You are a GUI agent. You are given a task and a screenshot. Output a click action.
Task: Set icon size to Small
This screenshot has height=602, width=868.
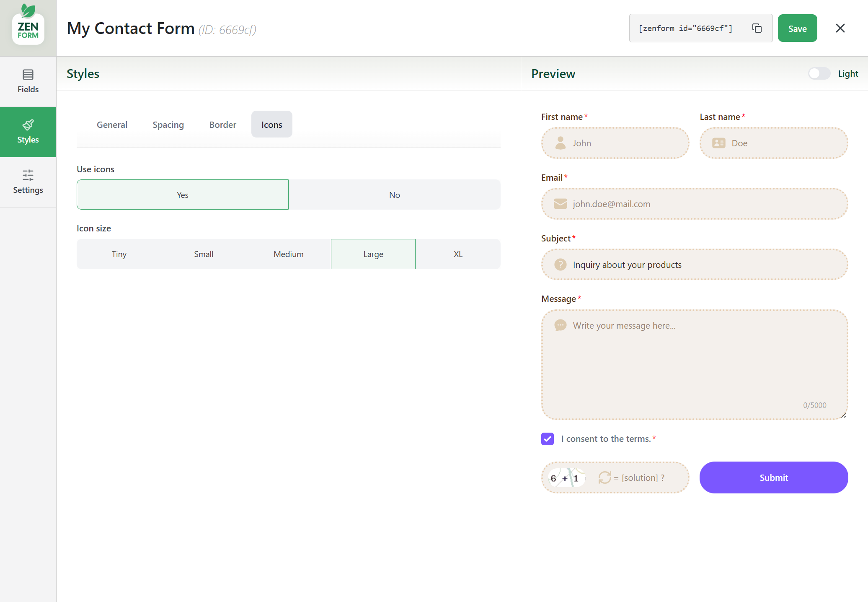[x=204, y=254]
